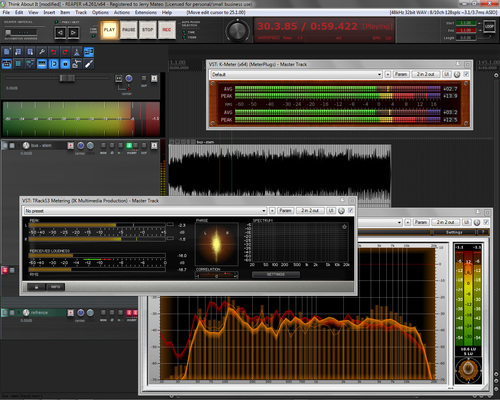Toggle the item grouping toolbar icon

pyautogui.click(x=7, y=64)
